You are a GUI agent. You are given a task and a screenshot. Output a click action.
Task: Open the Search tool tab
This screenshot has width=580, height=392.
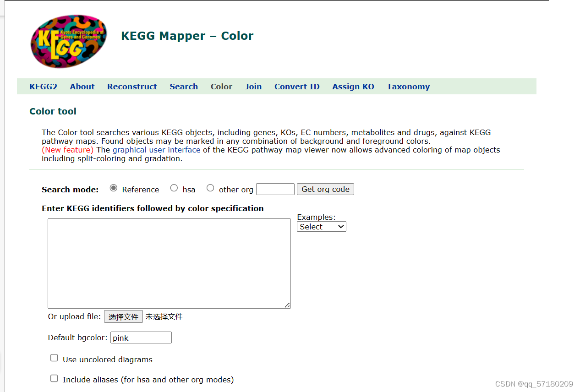coord(183,86)
